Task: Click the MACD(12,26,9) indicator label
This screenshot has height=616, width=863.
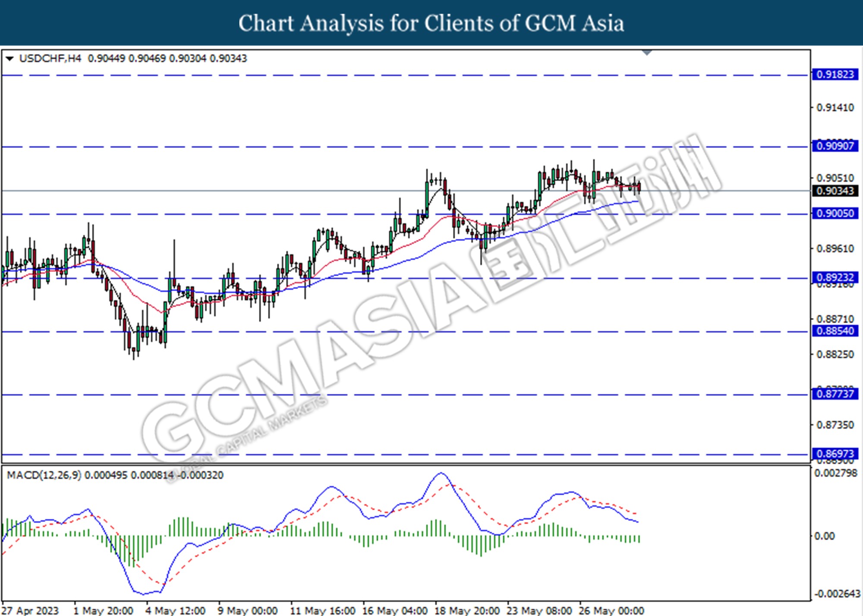Action: click(x=44, y=475)
